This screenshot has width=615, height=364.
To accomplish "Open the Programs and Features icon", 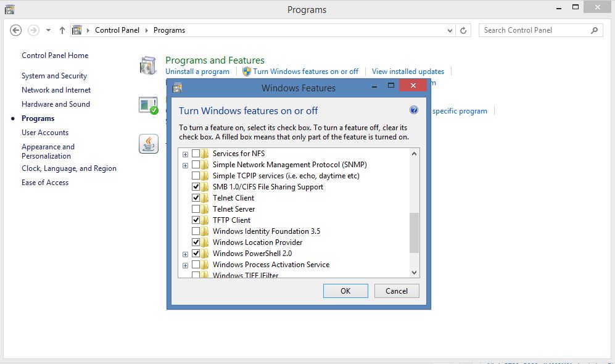I will 148,65.
